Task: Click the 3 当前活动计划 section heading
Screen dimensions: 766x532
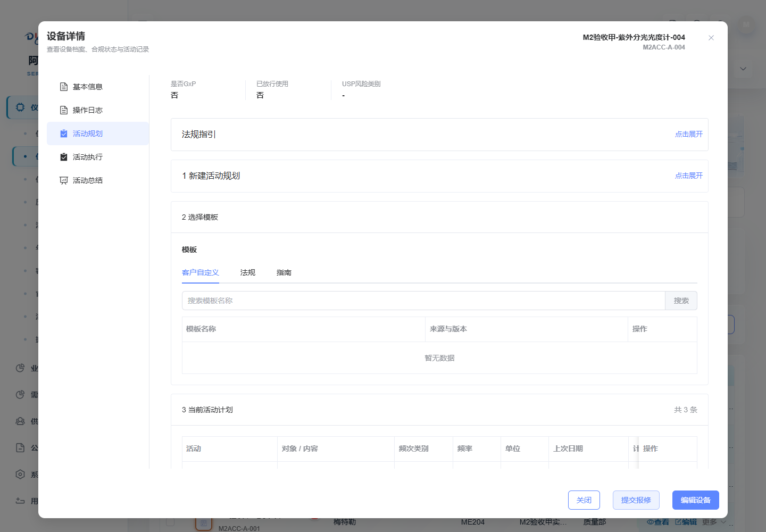Action: pos(207,410)
